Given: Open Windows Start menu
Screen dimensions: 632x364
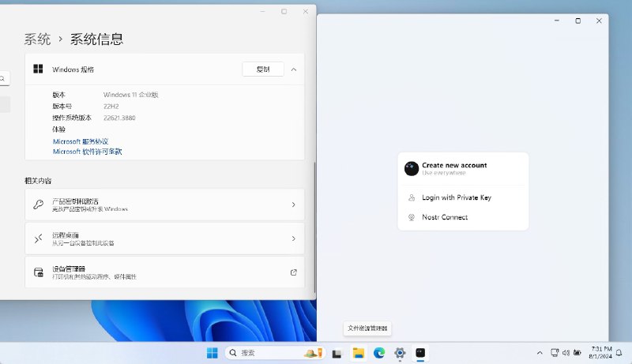Looking at the screenshot, I should pos(212,353).
